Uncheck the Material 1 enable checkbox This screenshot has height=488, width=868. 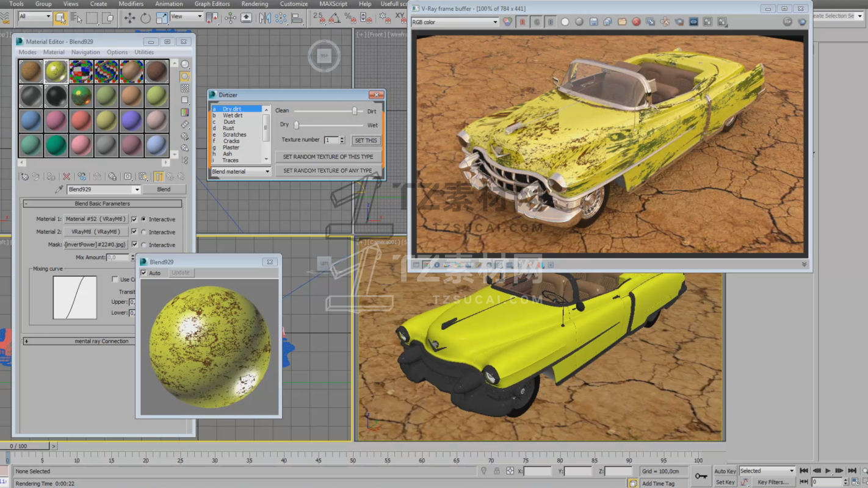134,219
